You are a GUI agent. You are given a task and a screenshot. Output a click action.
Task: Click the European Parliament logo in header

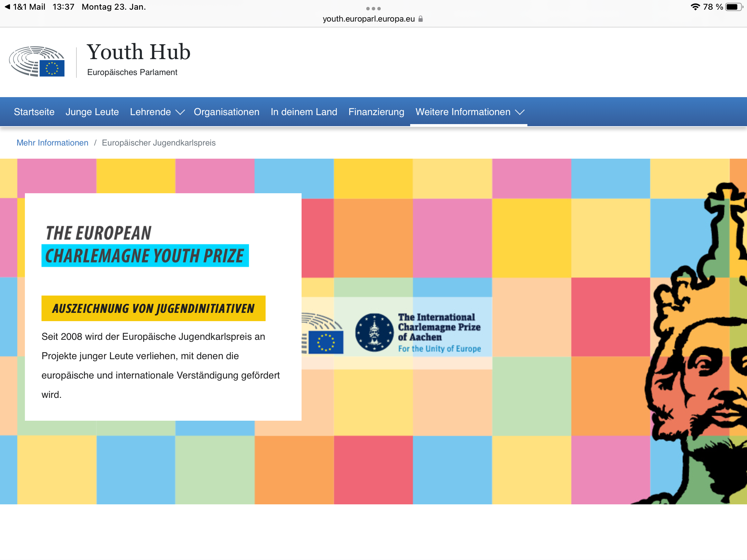[x=37, y=62]
